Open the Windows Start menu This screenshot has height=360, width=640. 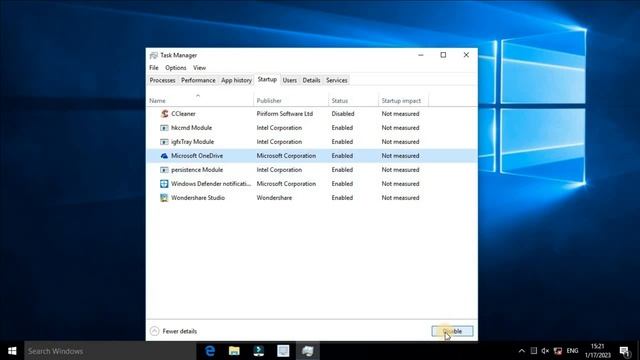(12, 351)
